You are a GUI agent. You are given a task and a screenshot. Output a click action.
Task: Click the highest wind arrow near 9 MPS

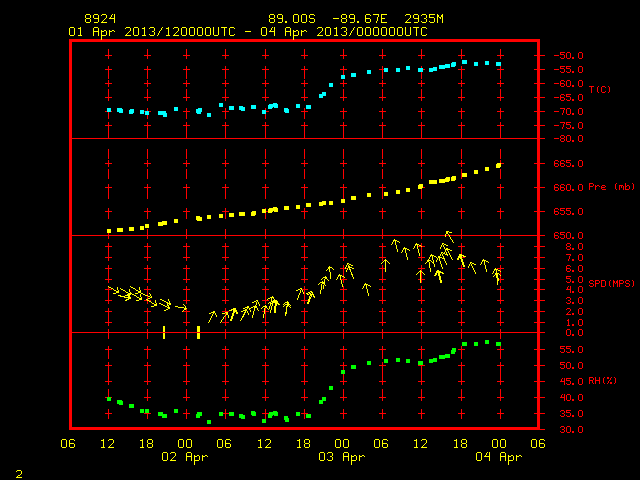point(449,236)
